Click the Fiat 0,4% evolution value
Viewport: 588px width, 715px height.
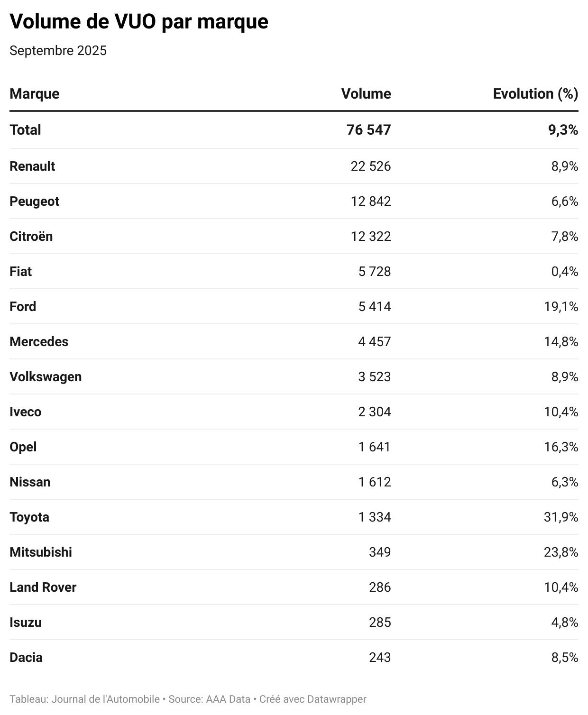(x=564, y=272)
